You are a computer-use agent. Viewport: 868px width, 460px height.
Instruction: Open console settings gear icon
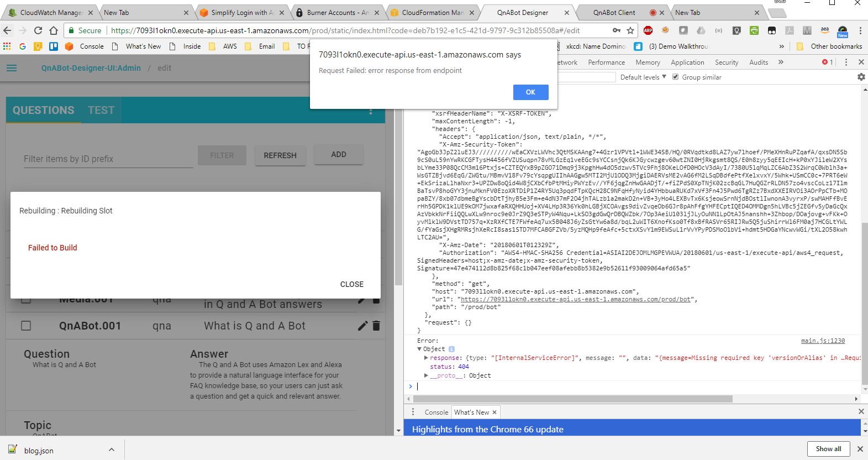pos(861,77)
